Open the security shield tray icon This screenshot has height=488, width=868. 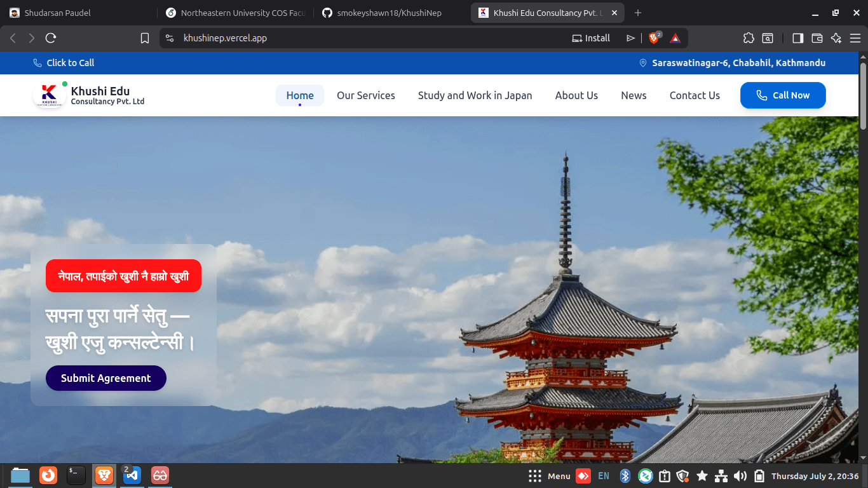(683, 476)
